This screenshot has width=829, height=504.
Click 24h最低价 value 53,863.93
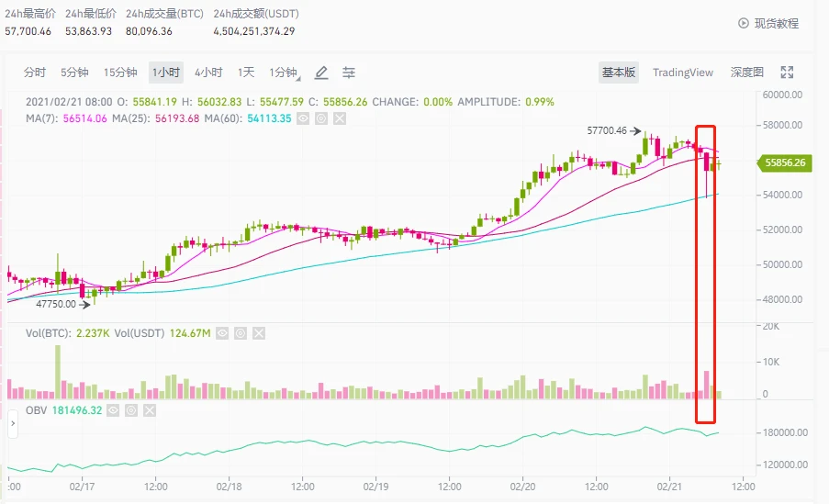88,31
